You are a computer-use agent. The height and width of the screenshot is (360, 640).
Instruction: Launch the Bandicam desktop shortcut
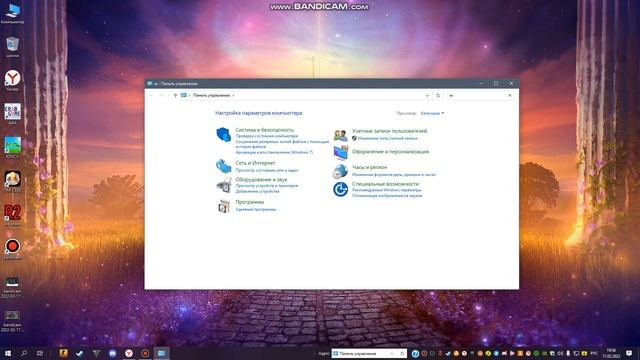click(x=12, y=249)
